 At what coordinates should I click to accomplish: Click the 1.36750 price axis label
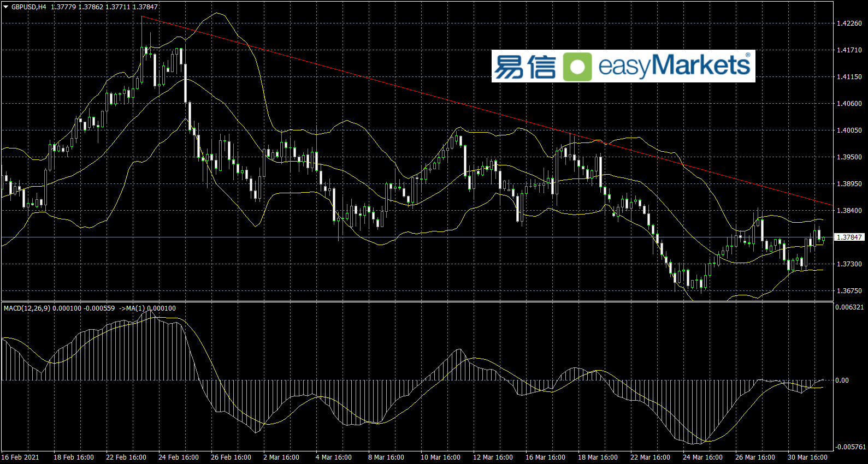[x=849, y=291]
